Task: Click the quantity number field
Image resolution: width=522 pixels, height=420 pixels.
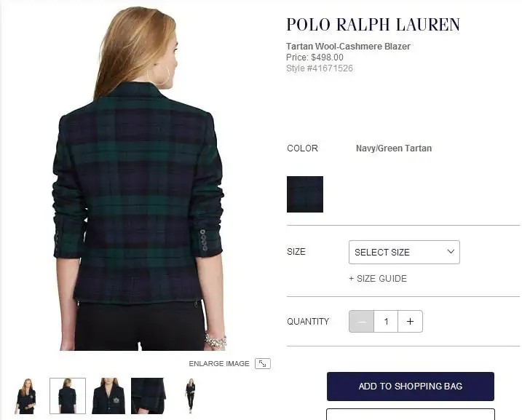Action: click(x=386, y=322)
